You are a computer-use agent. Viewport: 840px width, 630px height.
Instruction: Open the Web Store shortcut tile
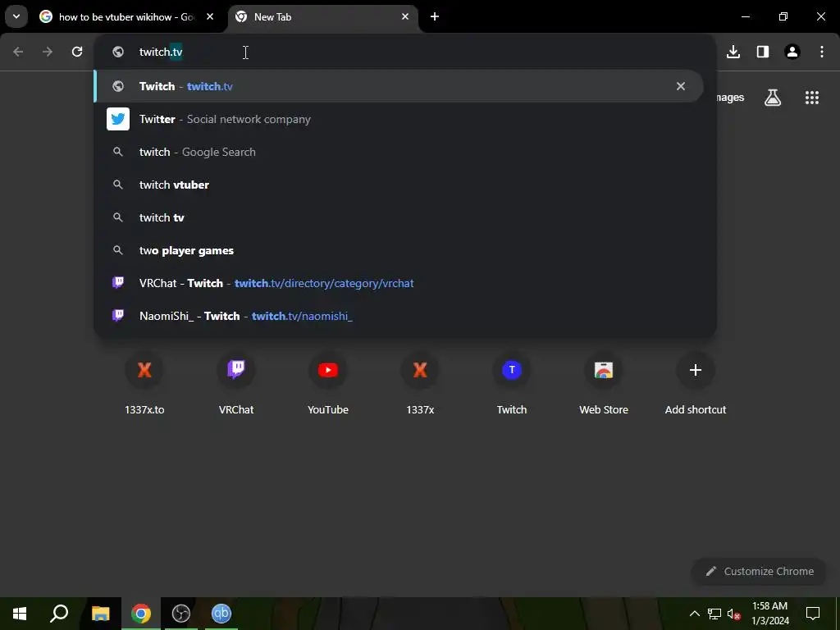click(x=604, y=386)
